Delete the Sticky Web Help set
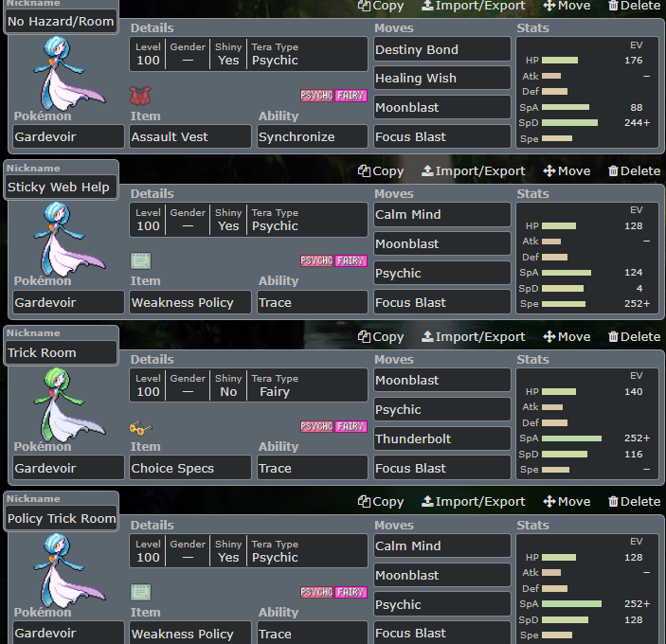Screen dimensions: 666x644 click(x=634, y=171)
